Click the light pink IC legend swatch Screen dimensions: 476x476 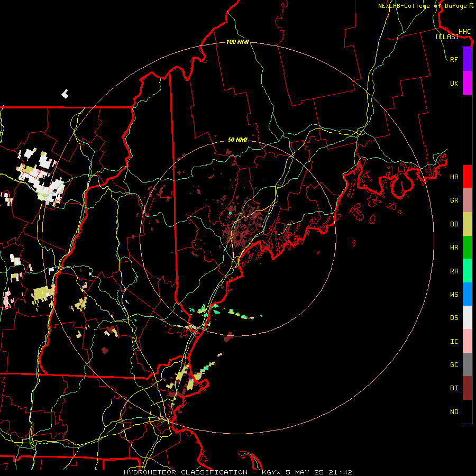(x=467, y=341)
